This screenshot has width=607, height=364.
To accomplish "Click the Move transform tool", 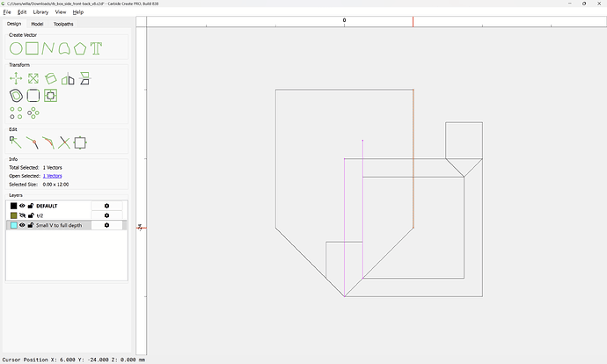I will [x=16, y=79].
